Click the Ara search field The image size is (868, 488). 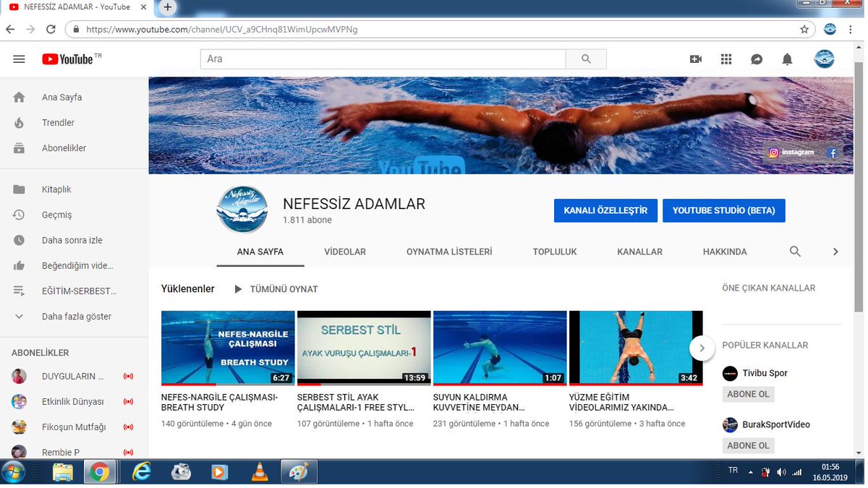[383, 59]
